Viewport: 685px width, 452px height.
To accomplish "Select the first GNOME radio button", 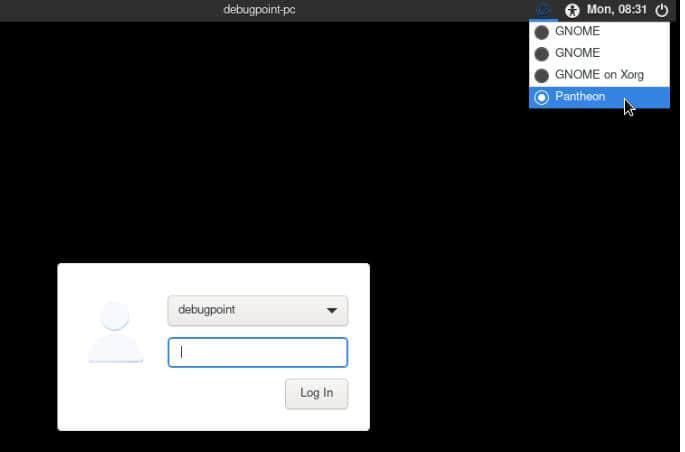I will [542, 32].
